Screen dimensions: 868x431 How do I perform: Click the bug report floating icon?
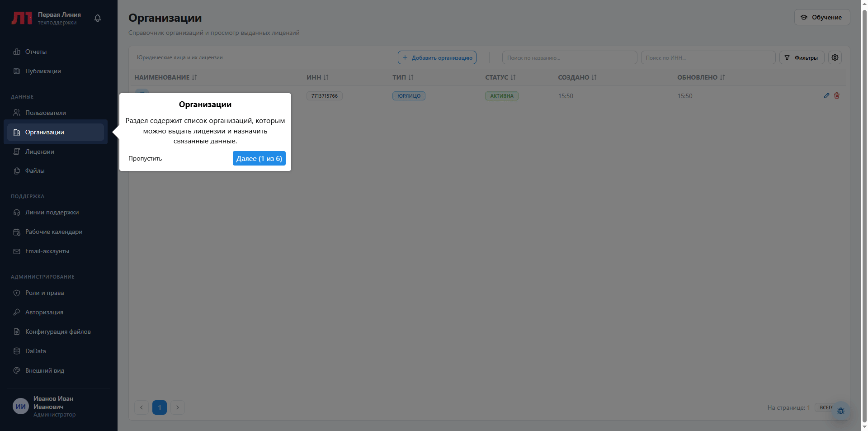click(841, 411)
